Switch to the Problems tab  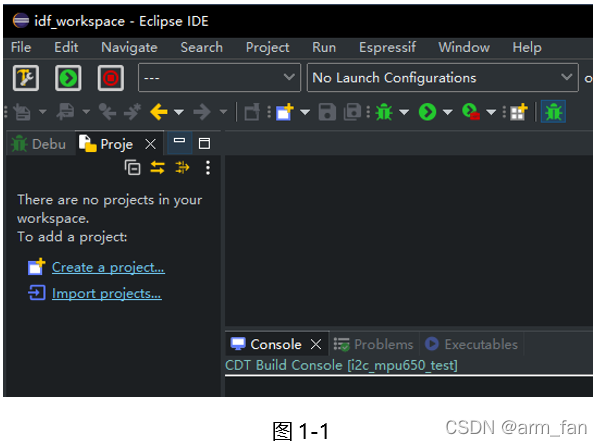[373, 344]
